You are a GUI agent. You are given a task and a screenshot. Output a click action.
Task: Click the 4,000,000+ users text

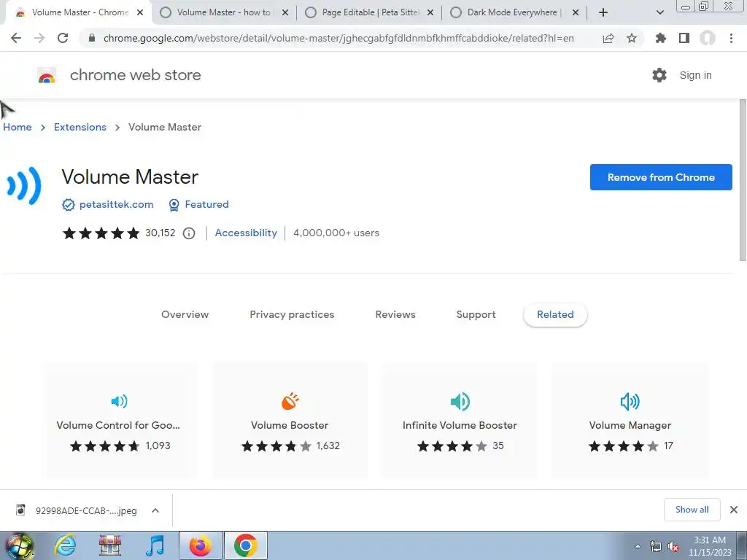pyautogui.click(x=336, y=233)
